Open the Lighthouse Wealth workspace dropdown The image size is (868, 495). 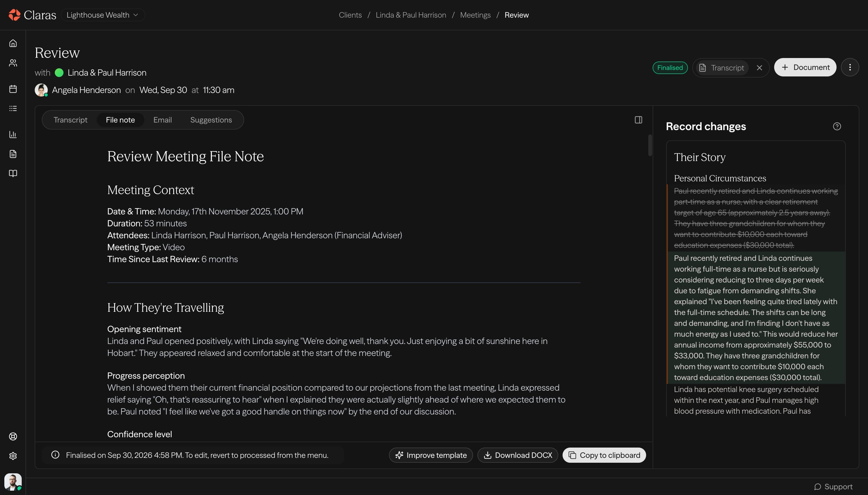point(103,15)
